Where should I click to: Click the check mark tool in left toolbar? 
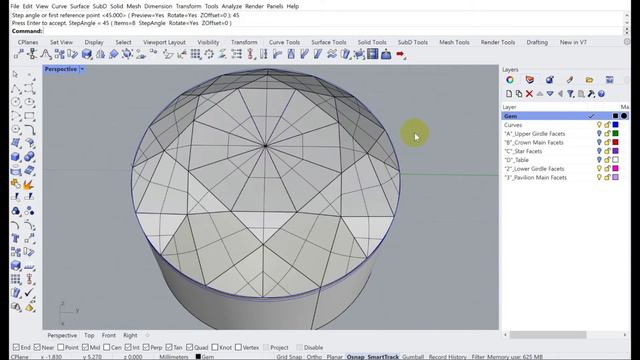(29, 293)
